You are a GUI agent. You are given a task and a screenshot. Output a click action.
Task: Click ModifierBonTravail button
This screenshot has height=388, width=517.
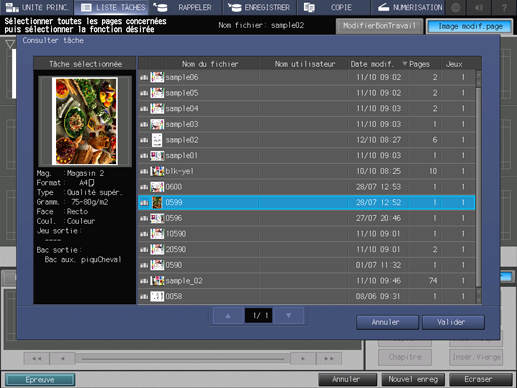pos(379,26)
